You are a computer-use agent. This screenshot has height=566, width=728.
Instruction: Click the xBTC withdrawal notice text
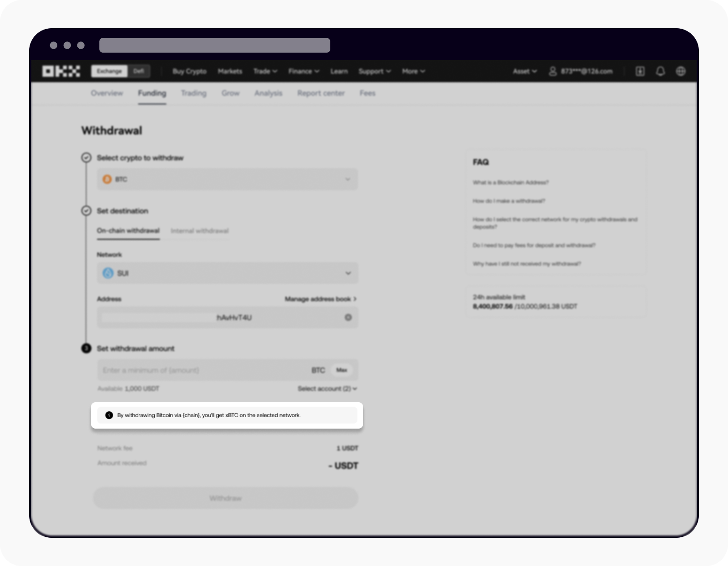[209, 415]
